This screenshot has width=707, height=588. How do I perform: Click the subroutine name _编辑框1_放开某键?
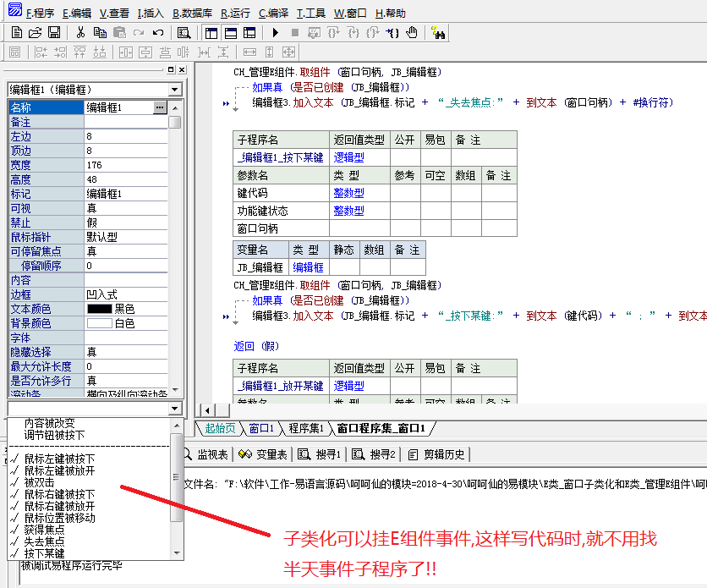coord(281,386)
